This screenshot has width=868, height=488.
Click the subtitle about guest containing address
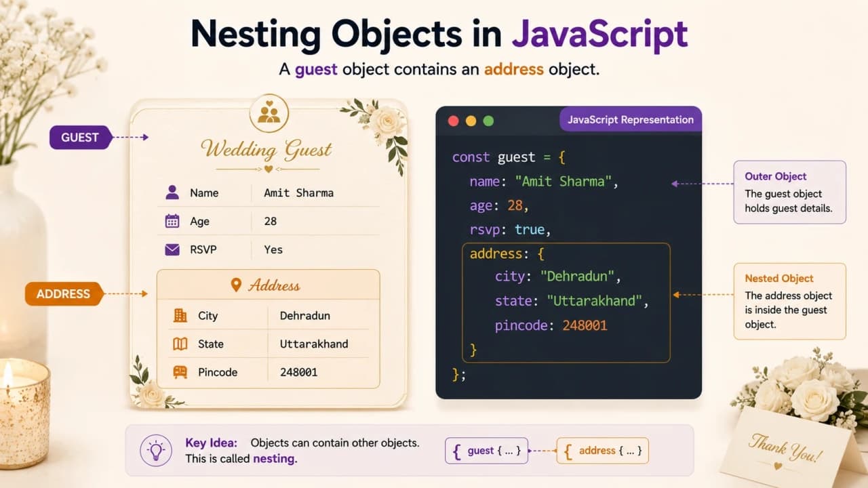coord(439,69)
